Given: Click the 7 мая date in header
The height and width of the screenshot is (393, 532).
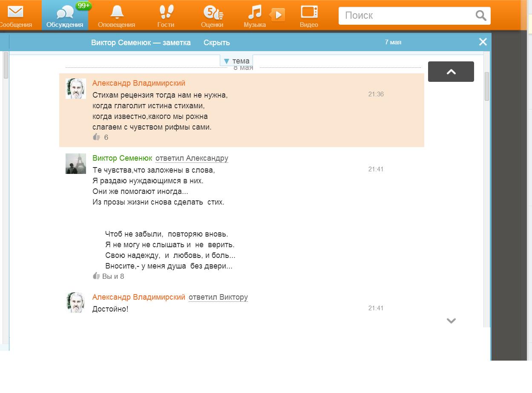Looking at the screenshot, I should (393, 42).
